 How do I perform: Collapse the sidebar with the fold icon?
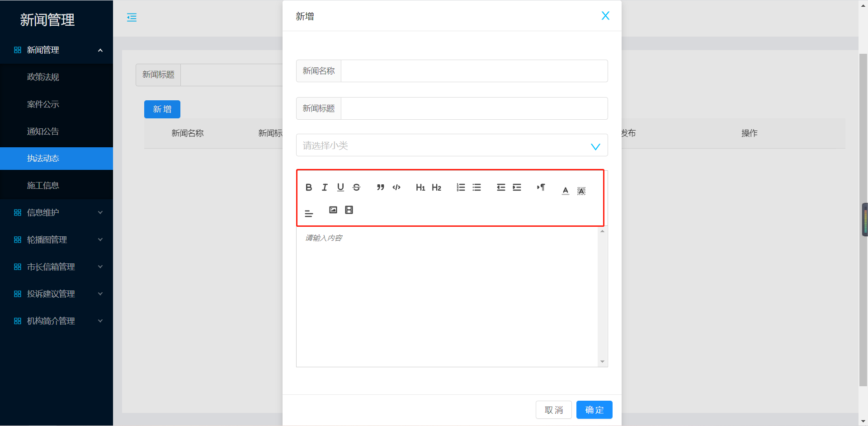pyautogui.click(x=132, y=18)
